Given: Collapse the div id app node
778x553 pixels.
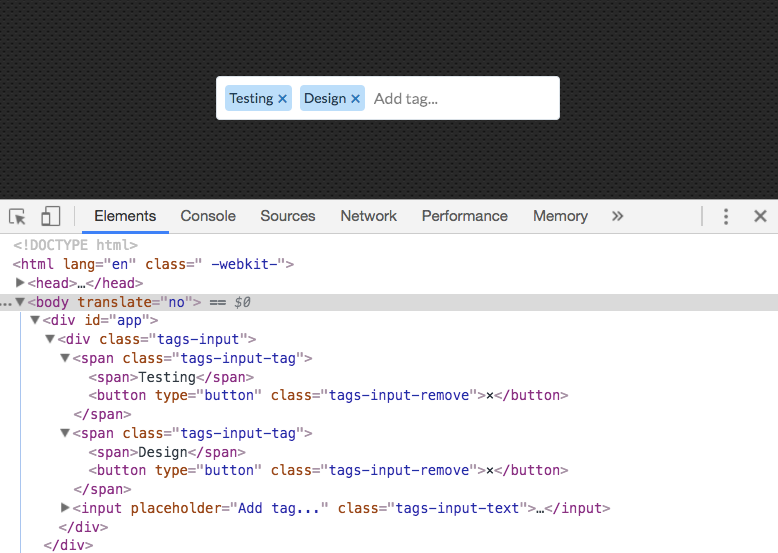Looking at the screenshot, I should [35, 320].
